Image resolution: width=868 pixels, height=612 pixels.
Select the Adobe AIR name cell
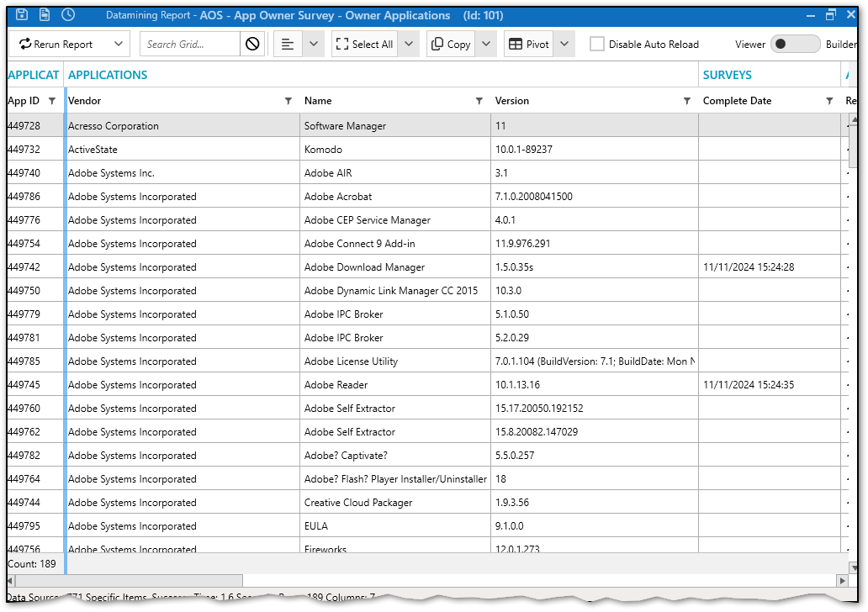394,173
